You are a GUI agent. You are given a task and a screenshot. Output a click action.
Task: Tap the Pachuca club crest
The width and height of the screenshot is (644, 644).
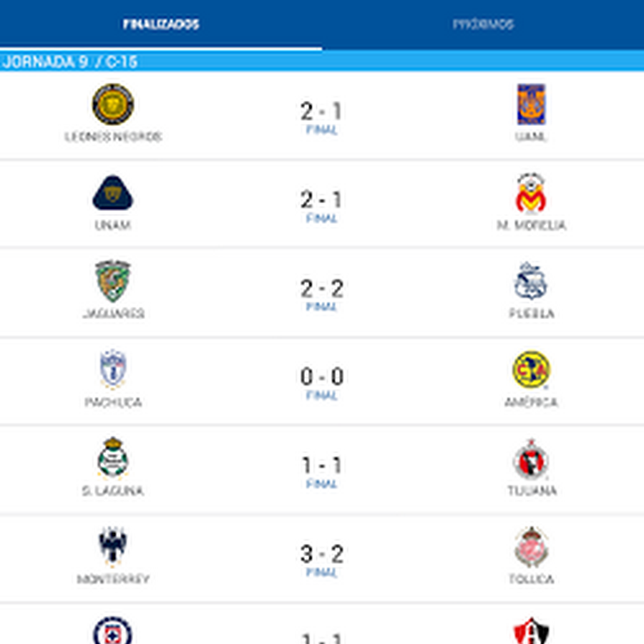(x=113, y=370)
